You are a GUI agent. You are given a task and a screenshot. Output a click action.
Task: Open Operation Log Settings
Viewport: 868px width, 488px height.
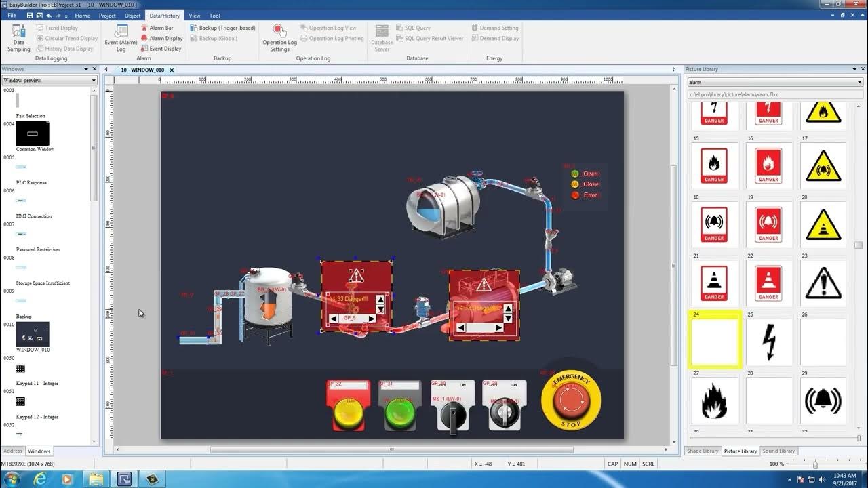click(x=279, y=37)
